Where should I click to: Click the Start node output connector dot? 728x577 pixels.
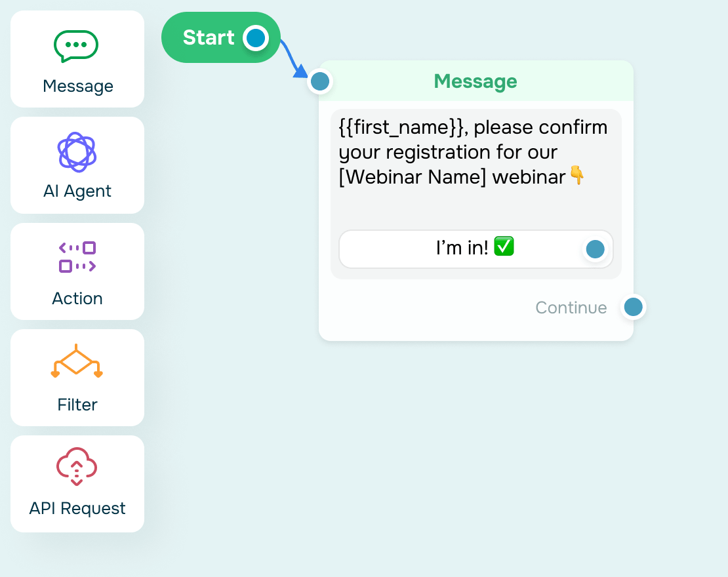(x=255, y=38)
